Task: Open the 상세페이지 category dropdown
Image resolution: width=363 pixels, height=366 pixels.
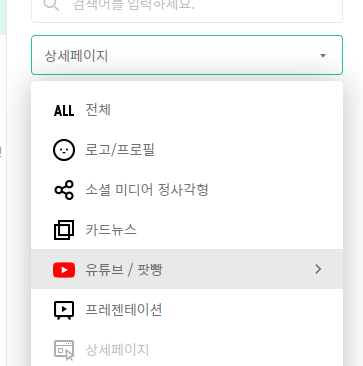Action: pos(187,55)
